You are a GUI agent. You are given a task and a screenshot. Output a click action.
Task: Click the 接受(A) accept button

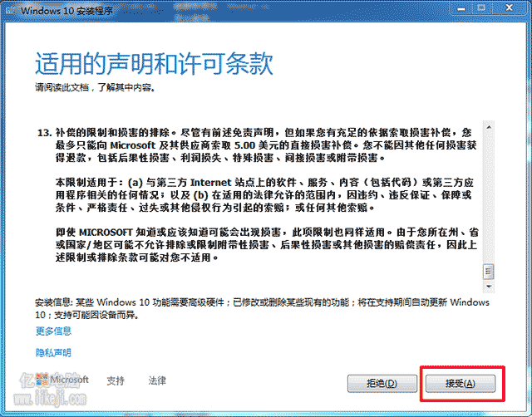click(x=460, y=384)
